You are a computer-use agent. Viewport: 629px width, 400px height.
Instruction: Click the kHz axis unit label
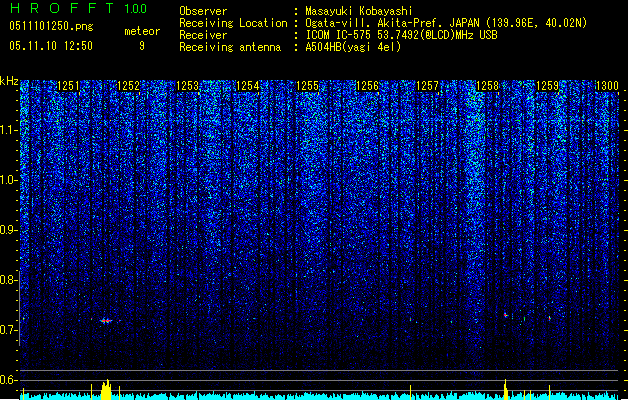[9, 81]
